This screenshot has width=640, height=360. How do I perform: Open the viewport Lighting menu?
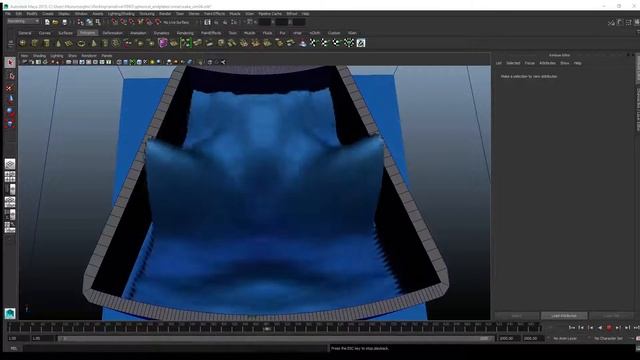[57, 56]
